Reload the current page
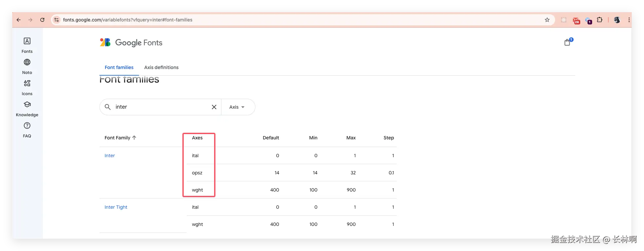This screenshot has height=251, width=644. pyautogui.click(x=42, y=20)
